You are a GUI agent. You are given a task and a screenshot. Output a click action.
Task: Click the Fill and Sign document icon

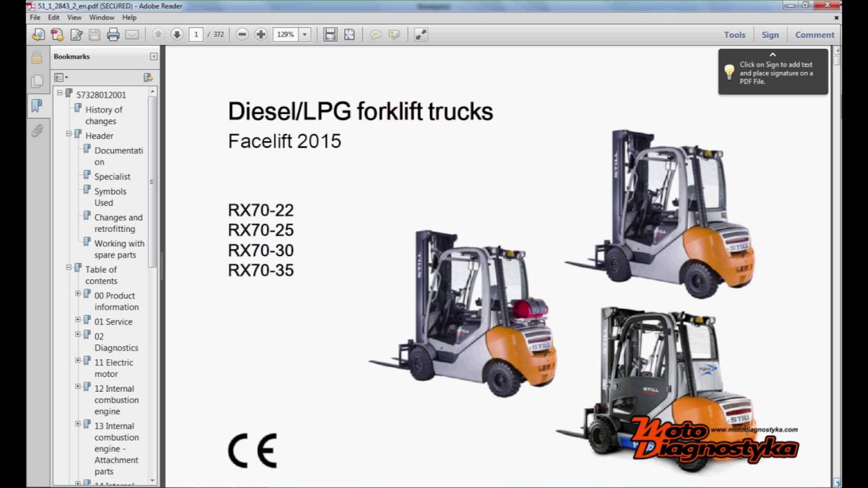[76, 35]
